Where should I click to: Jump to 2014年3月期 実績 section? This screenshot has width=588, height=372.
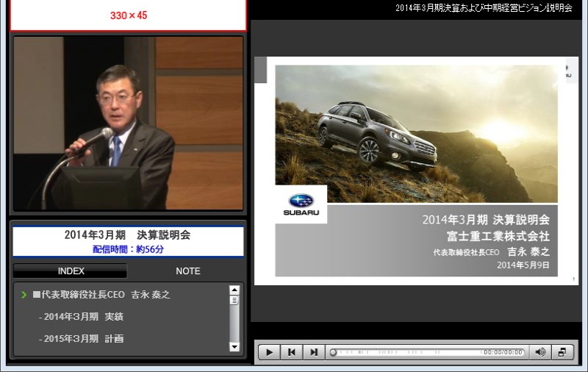point(81,317)
